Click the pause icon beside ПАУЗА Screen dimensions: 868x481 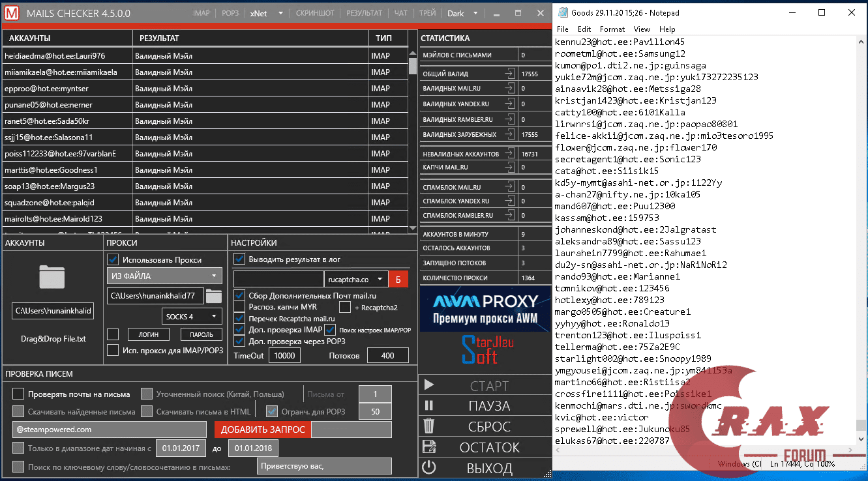[x=428, y=406]
